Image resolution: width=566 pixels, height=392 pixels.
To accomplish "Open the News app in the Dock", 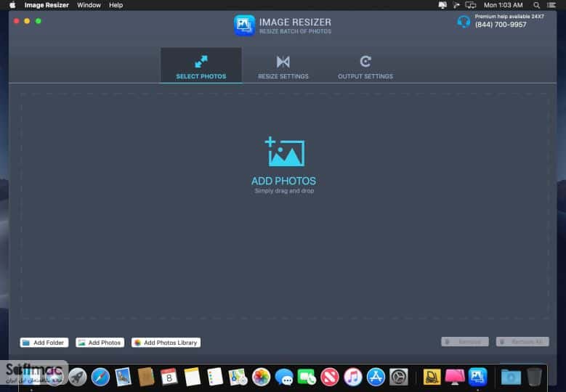I will [x=330, y=377].
